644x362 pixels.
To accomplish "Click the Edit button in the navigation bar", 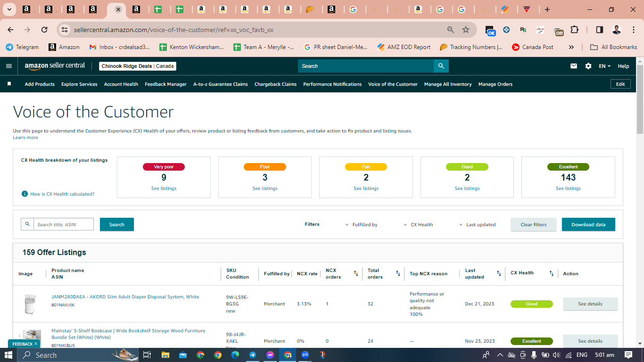I will [x=620, y=84].
